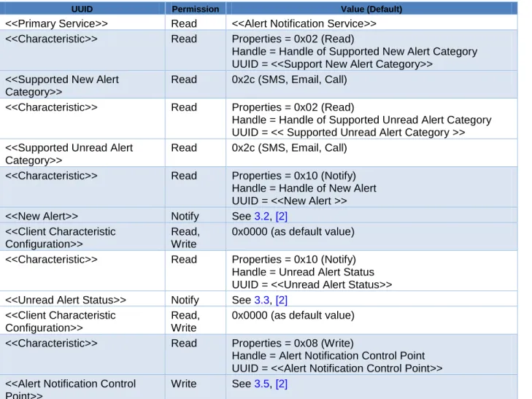Click the Permission column header

pos(196,9)
